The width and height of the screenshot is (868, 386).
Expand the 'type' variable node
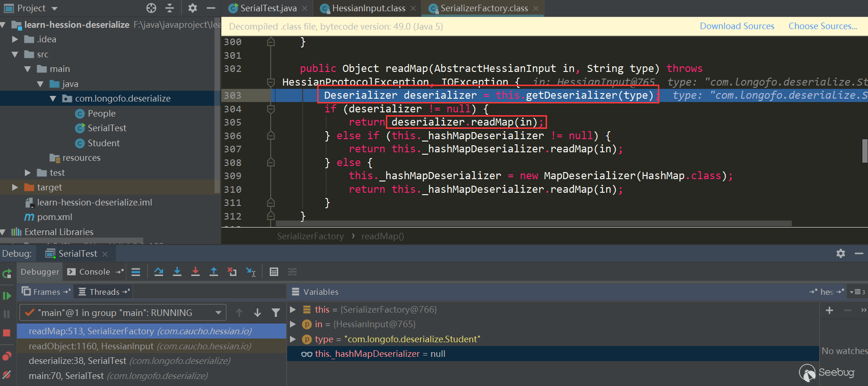point(293,339)
